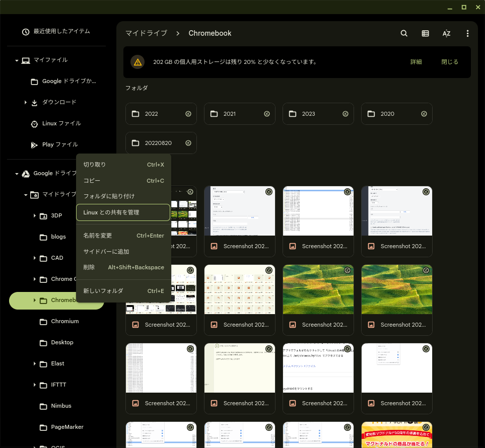Open the 2023 folder
Image resolution: width=485 pixels, height=448 pixels.
tap(318, 114)
